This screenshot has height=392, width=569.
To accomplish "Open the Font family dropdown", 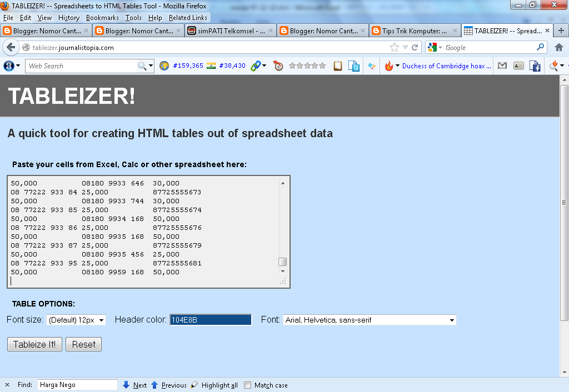I will [x=369, y=319].
